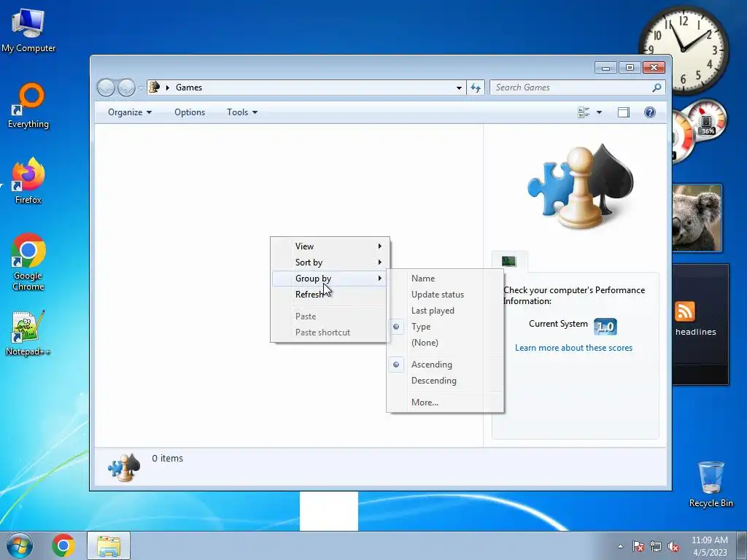Click Show desktop strip at taskbar end
Image resolution: width=747 pixels, height=560 pixels.
coord(741,545)
